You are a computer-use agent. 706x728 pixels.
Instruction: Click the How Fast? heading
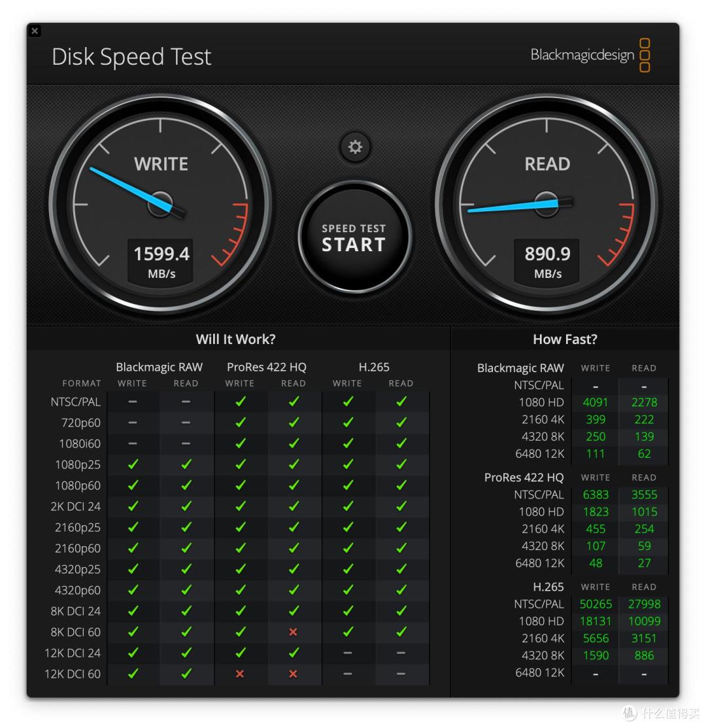tap(565, 339)
